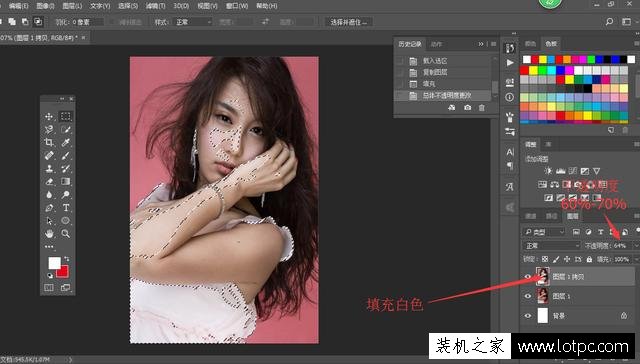Expand the History panel double-arrow

(481, 44)
